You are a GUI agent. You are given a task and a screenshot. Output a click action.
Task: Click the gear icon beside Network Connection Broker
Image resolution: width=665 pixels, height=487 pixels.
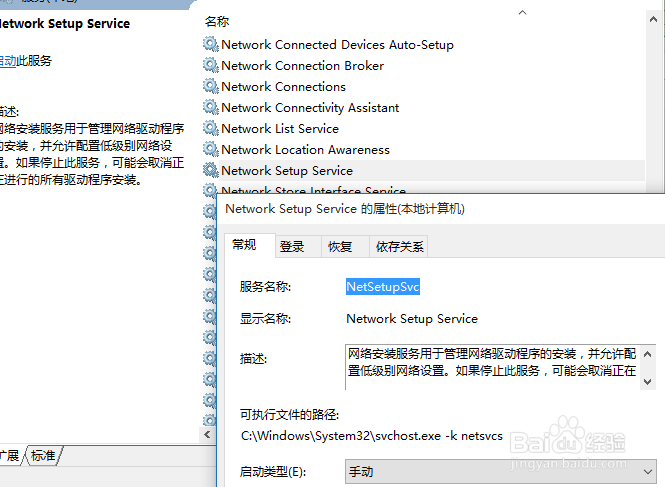pos(210,65)
